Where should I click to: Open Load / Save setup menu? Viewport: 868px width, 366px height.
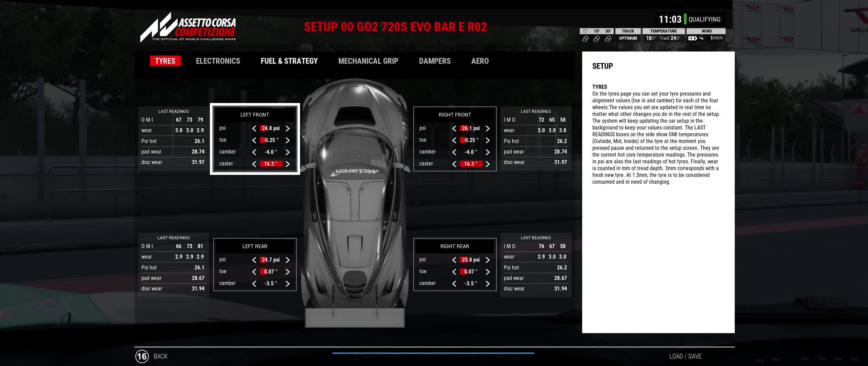tap(685, 356)
